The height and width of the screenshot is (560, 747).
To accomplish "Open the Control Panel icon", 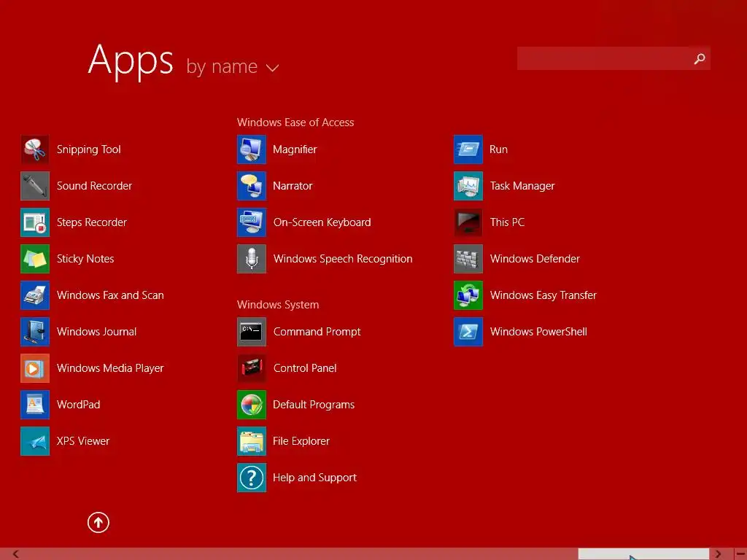I will tap(252, 368).
